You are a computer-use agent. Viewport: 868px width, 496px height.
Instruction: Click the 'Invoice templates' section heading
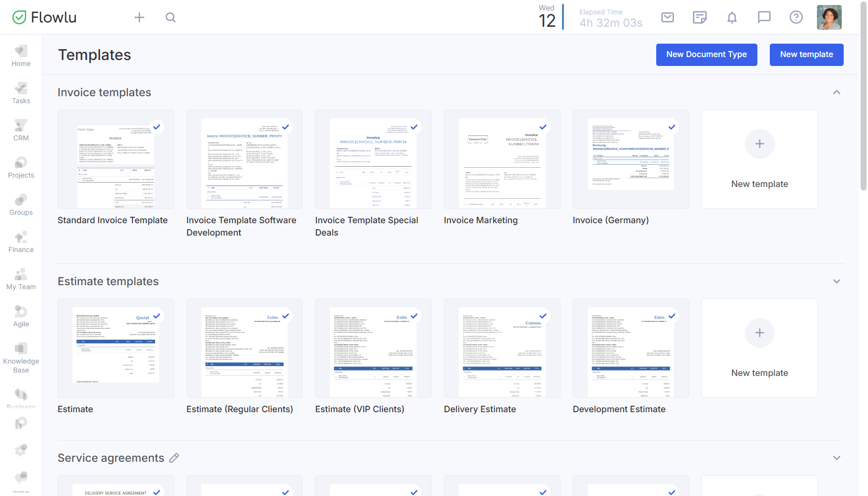(104, 92)
